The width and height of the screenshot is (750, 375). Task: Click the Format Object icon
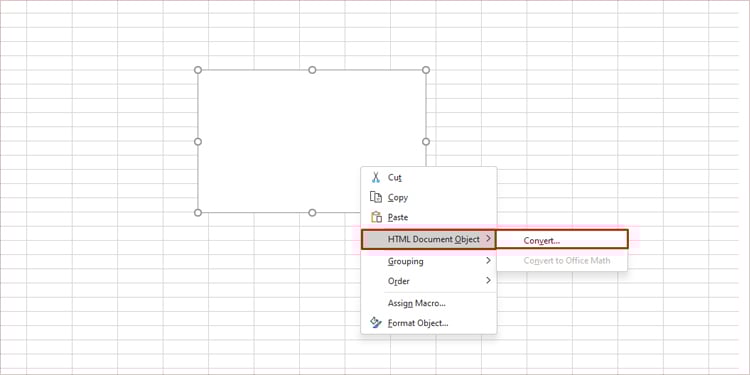(376, 323)
